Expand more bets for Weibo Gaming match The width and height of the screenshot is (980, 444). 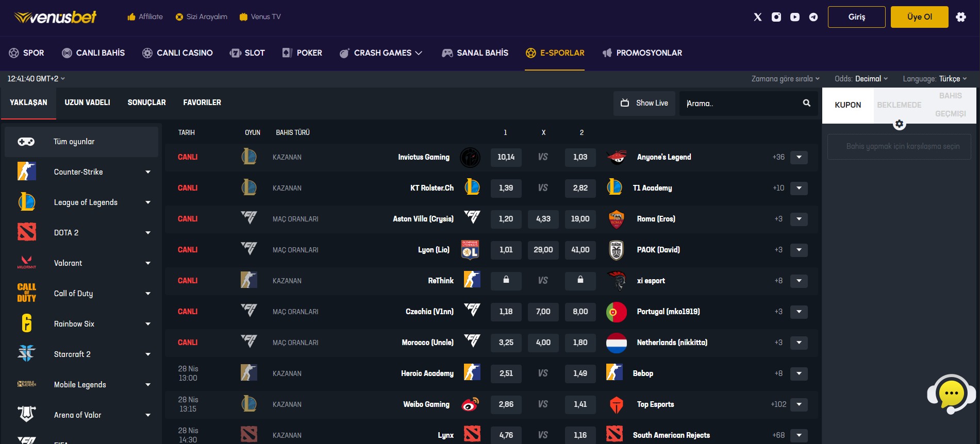click(x=799, y=404)
